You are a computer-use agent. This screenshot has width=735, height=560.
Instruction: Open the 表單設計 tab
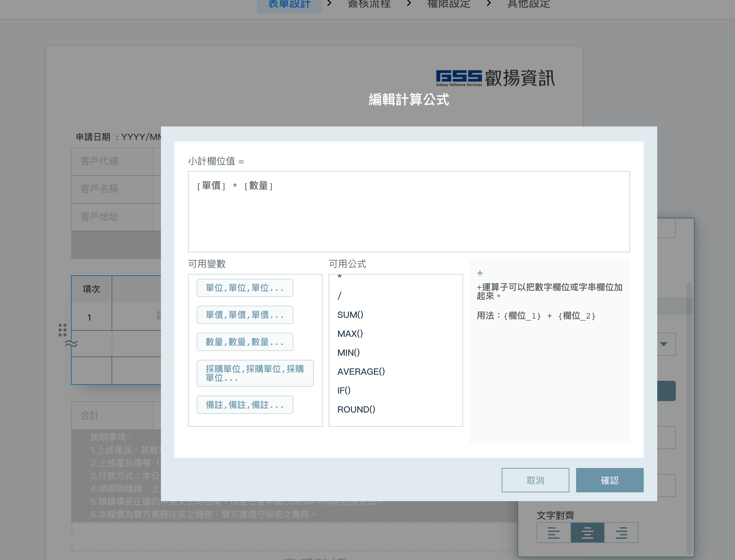[289, 5]
